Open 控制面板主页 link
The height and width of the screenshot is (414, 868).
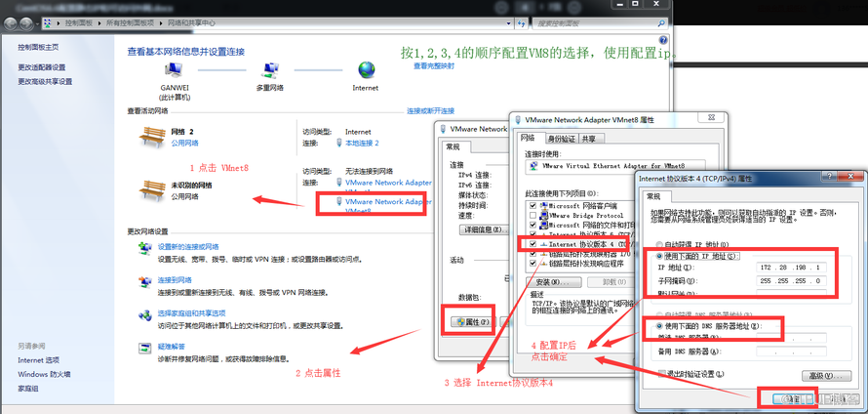tap(38, 47)
